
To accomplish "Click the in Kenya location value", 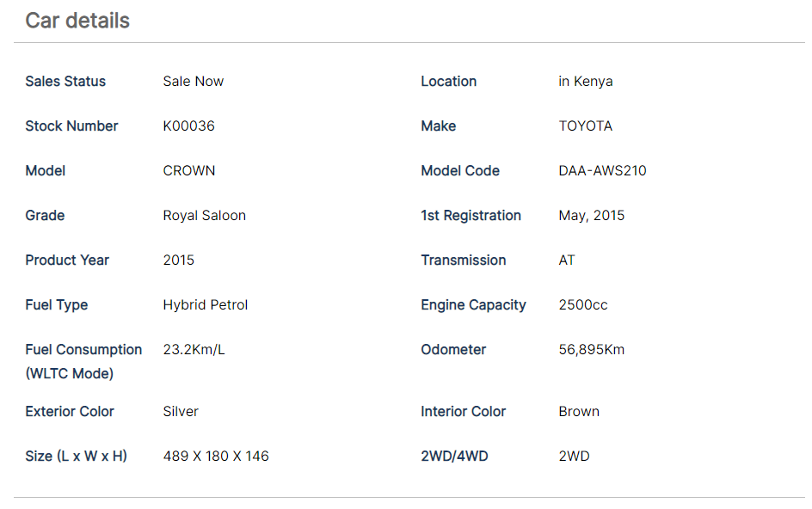I will pyautogui.click(x=585, y=82).
